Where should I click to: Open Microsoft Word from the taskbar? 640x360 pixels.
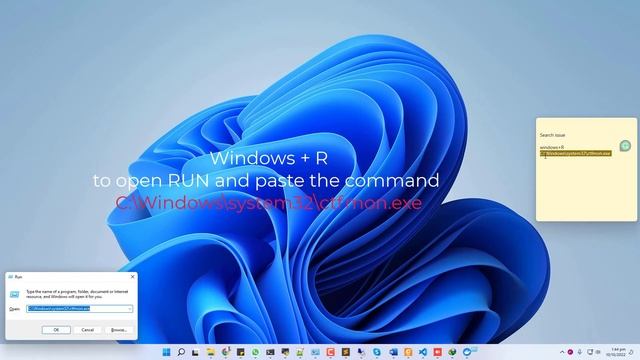point(393,352)
